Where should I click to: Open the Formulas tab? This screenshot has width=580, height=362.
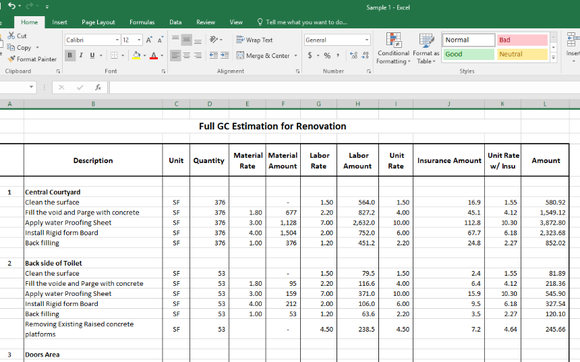click(x=142, y=22)
